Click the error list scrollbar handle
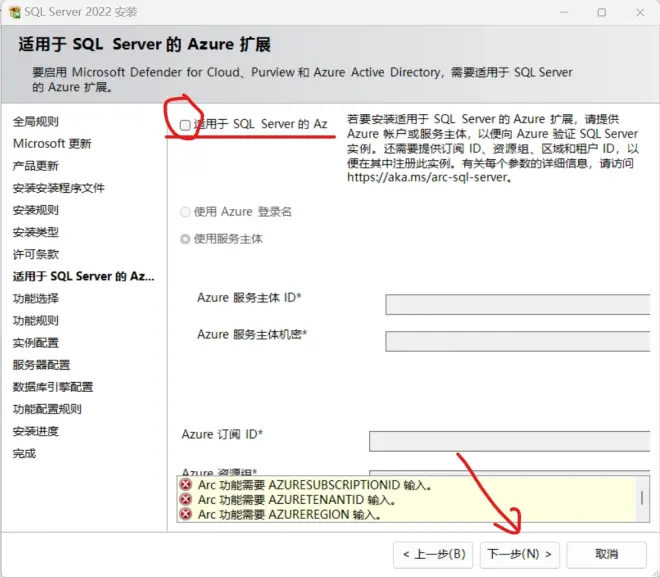This screenshot has width=660, height=578. coord(642,498)
